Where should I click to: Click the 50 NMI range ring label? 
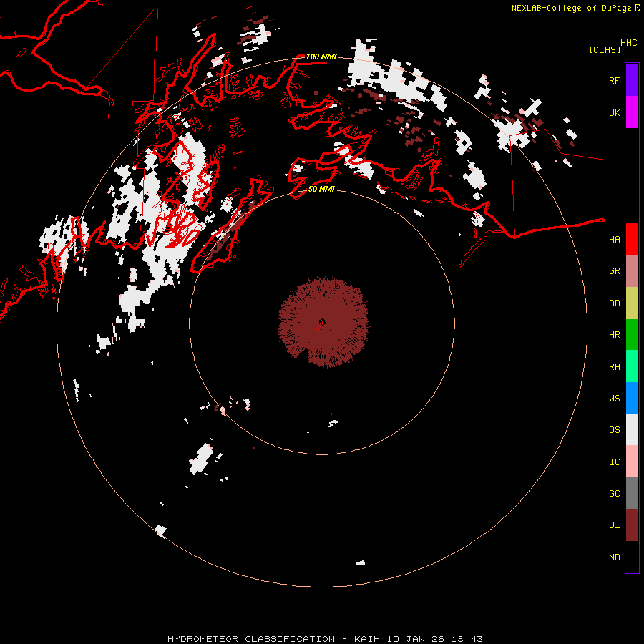click(x=321, y=189)
